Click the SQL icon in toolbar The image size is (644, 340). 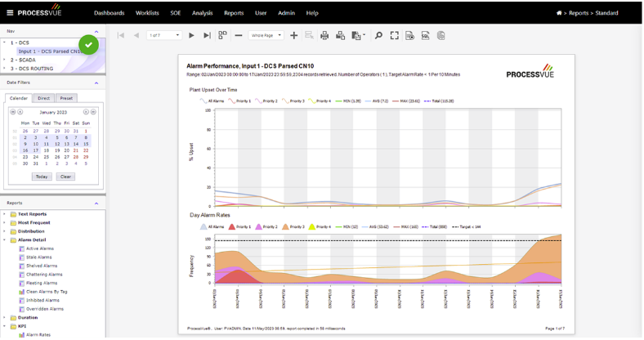tap(426, 36)
